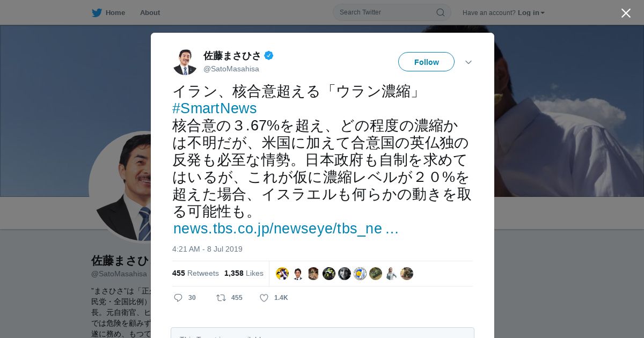644x338 pixels.
Task: Open the news.tbs.co.jp article link
Action: click(x=286, y=229)
